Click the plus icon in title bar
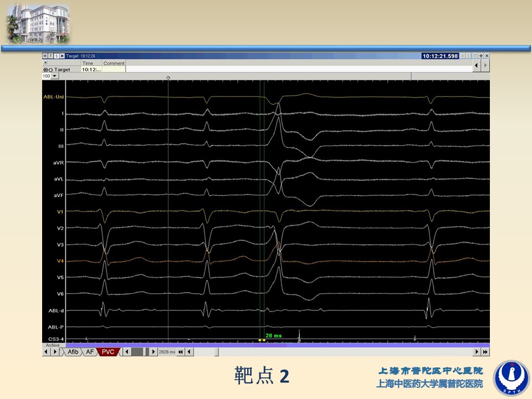The height and width of the screenshot is (399, 532). pyautogui.click(x=481, y=56)
